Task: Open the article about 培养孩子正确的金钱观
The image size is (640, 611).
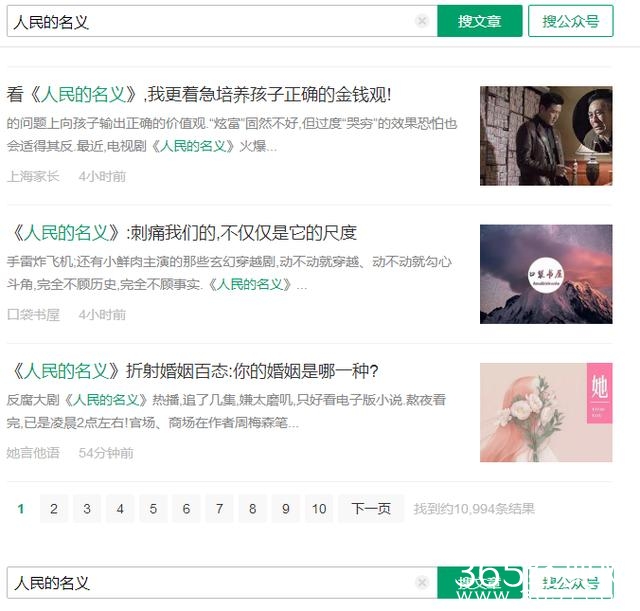Action: (199, 95)
